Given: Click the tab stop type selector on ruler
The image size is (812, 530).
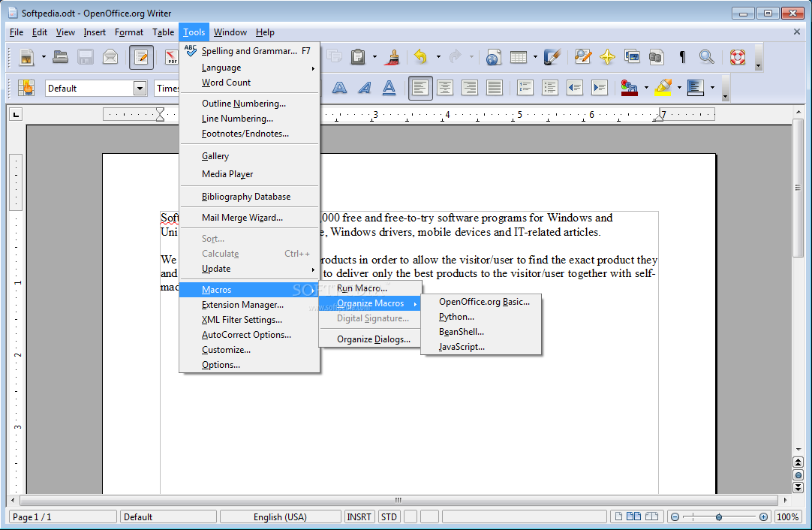Looking at the screenshot, I should click(16, 114).
